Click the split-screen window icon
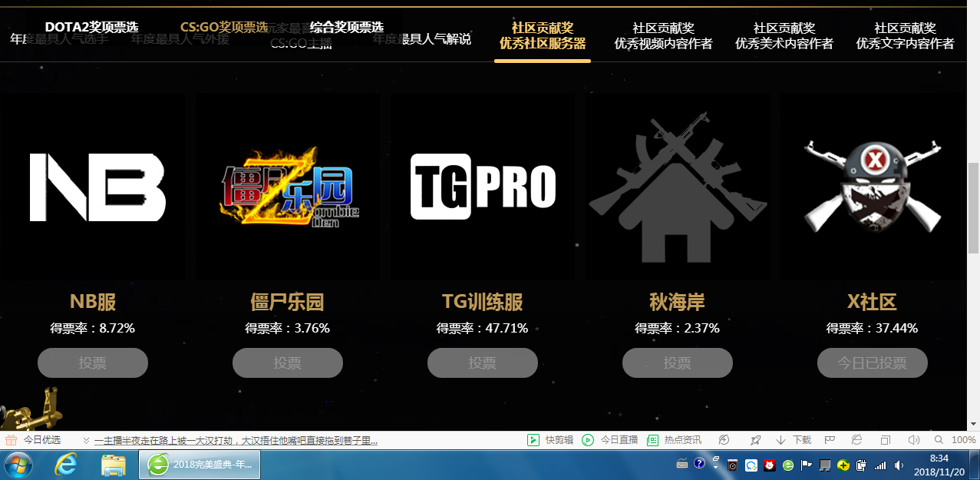Image resolution: width=980 pixels, height=480 pixels. pyautogui.click(x=886, y=439)
